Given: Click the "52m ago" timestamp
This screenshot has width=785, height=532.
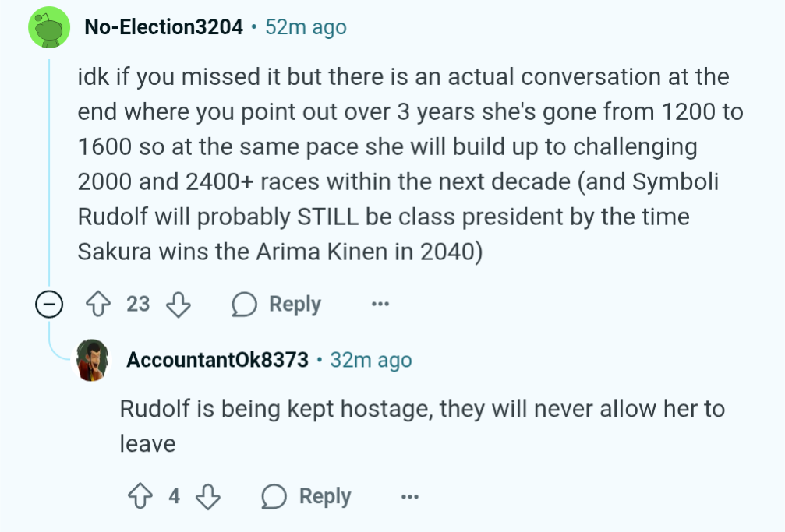Looking at the screenshot, I should (x=306, y=27).
